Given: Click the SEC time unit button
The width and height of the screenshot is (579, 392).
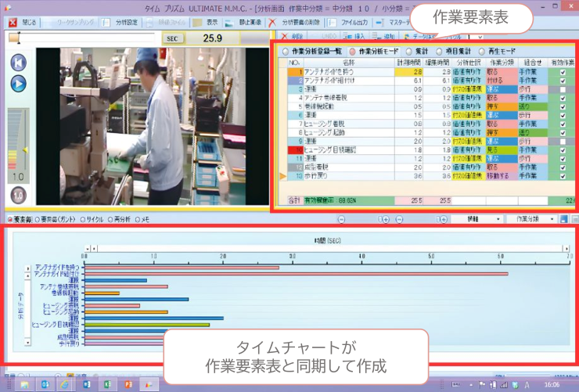Looking at the screenshot, I should (172, 38).
